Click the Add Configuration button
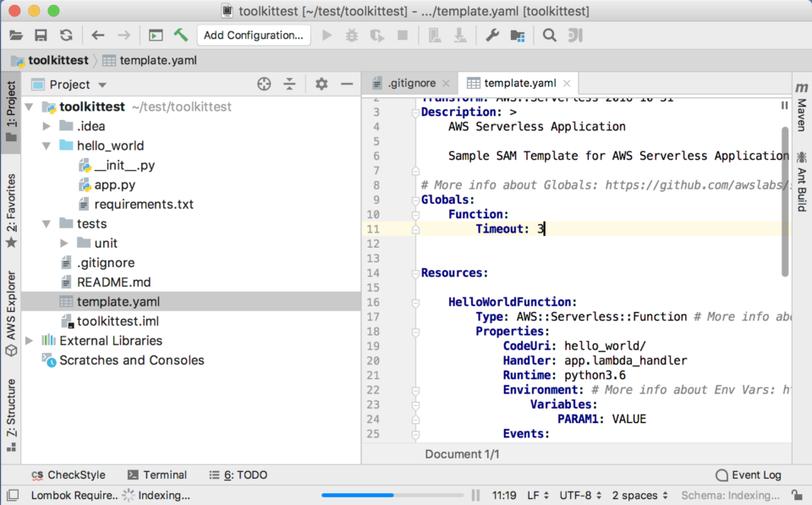812x505 pixels. pyautogui.click(x=253, y=36)
